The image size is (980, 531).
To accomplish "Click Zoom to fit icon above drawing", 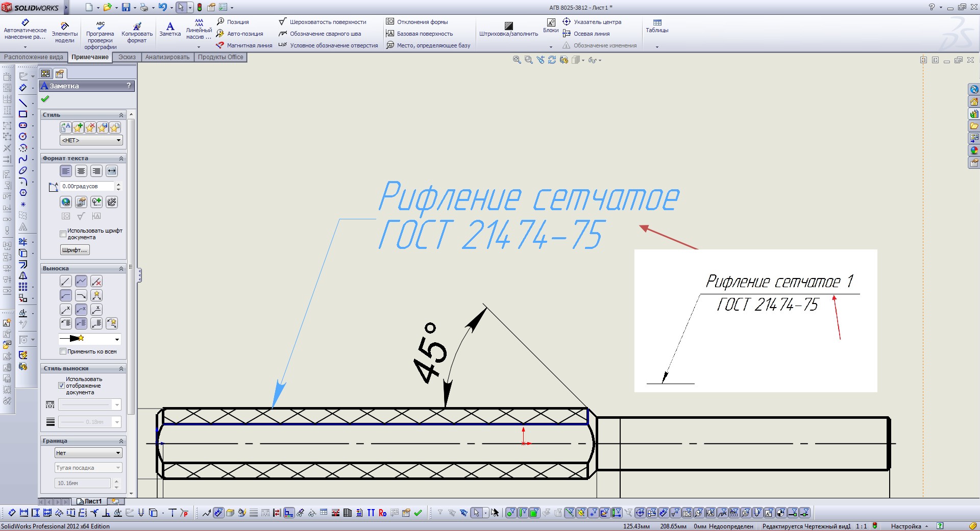I will click(517, 60).
